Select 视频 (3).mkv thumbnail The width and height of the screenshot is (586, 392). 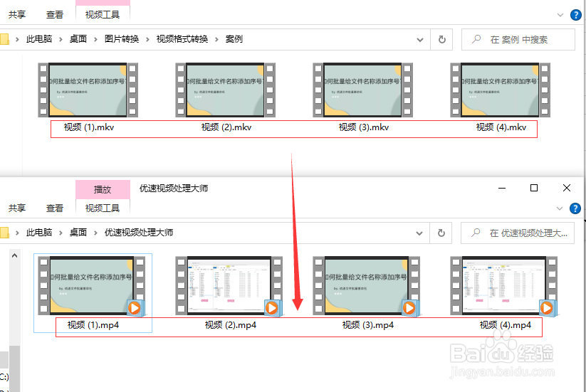click(363, 90)
